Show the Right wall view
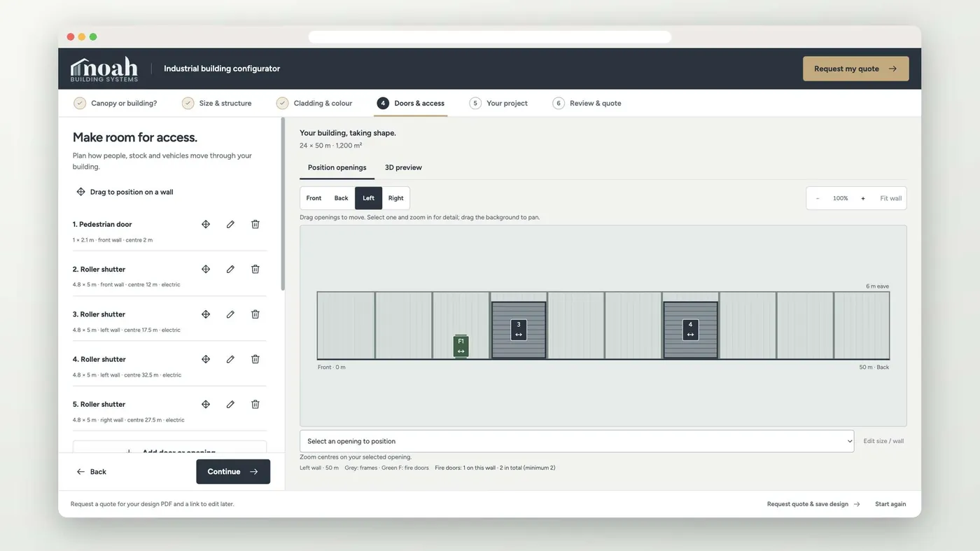The image size is (980, 551). pos(395,198)
